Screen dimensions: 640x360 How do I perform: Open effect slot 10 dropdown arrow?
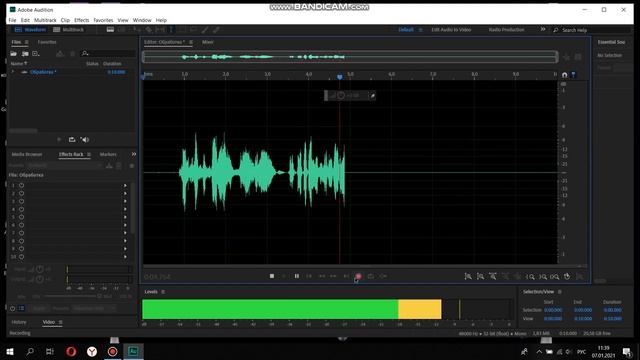coord(125,257)
